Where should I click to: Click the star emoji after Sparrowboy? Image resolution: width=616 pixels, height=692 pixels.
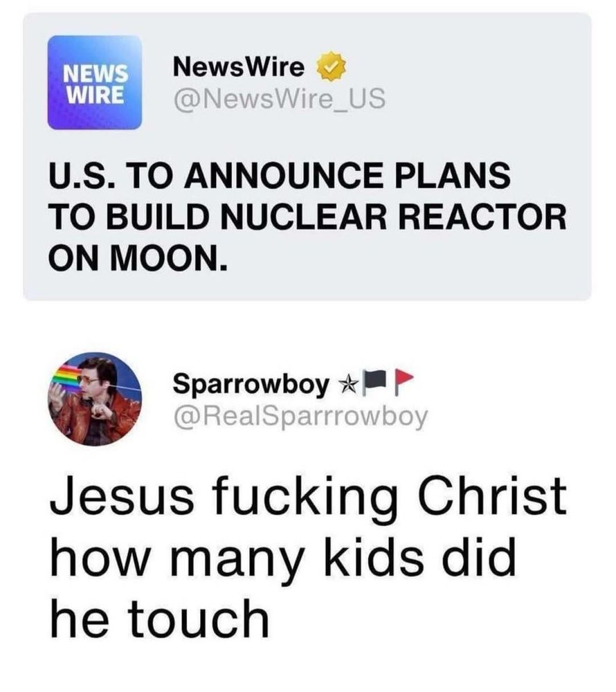coord(349,384)
